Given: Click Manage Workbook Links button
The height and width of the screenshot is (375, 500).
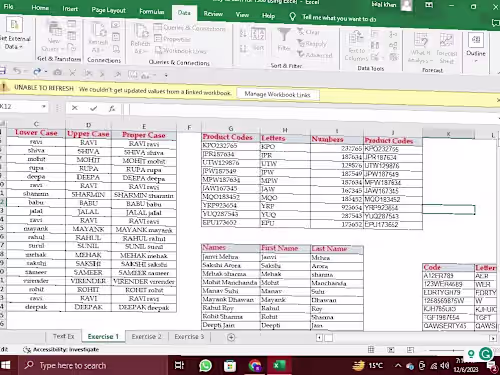Looking at the screenshot, I should pyautogui.click(x=277, y=94).
